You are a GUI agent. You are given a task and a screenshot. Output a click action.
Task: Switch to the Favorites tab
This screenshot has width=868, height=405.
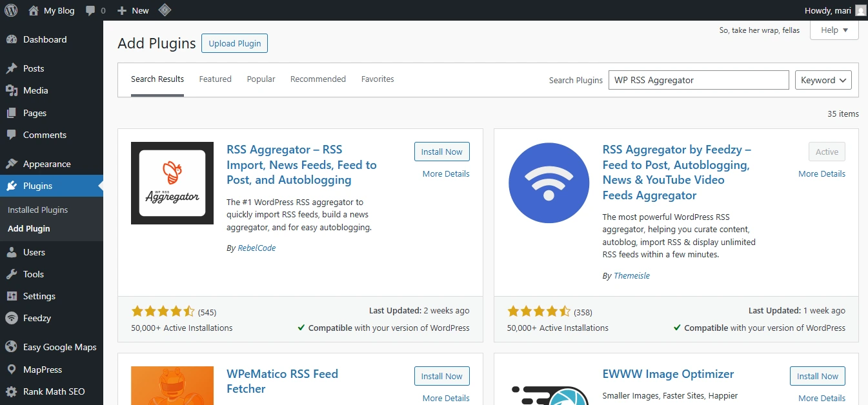click(378, 79)
